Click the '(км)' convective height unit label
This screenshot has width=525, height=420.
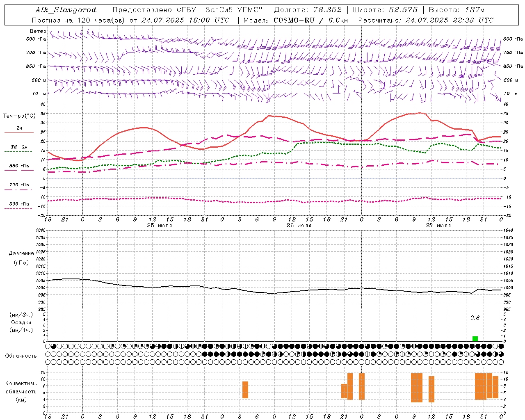(x=21, y=399)
